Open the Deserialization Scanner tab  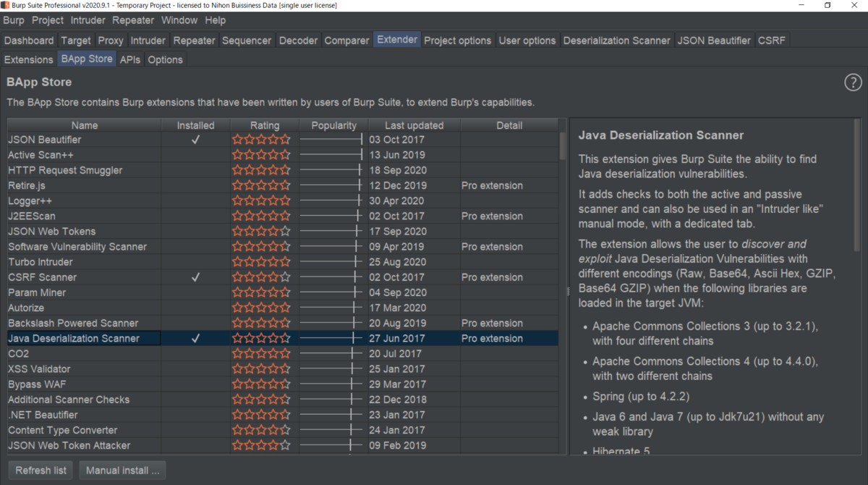[617, 41]
